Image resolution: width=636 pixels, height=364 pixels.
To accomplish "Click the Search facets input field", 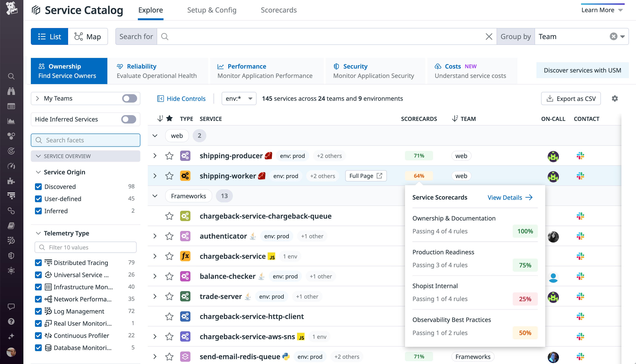I will (85, 140).
